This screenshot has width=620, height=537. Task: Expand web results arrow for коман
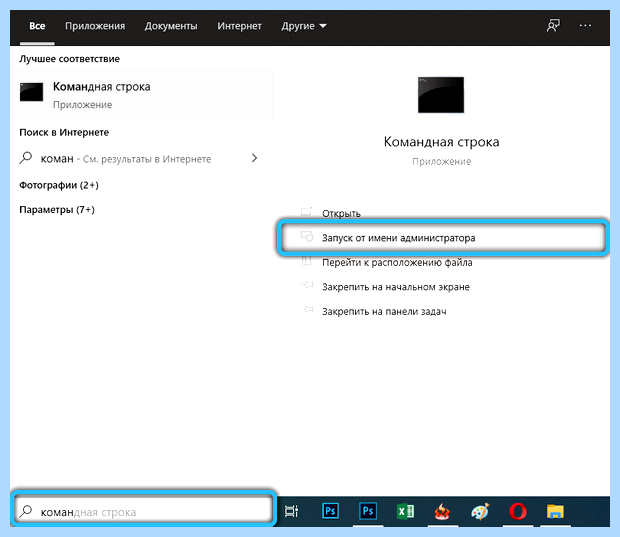[254, 158]
